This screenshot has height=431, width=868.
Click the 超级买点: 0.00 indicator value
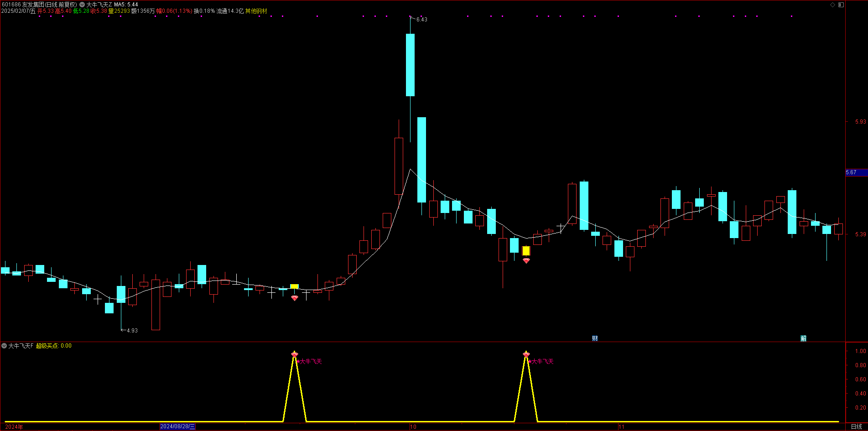(54, 346)
